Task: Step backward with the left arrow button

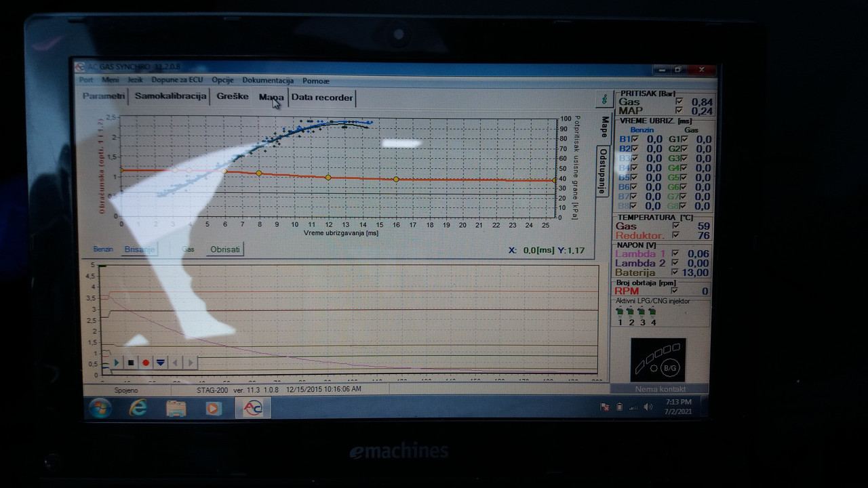Action: click(176, 363)
